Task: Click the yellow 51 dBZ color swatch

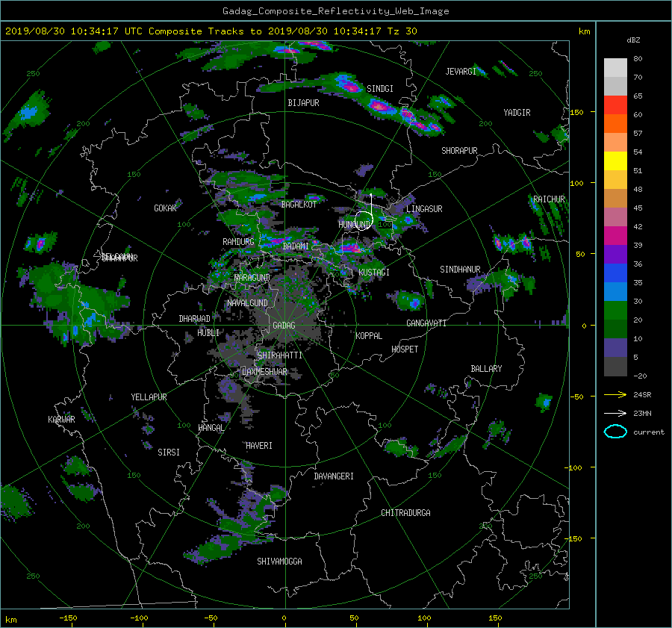Action: (615, 161)
